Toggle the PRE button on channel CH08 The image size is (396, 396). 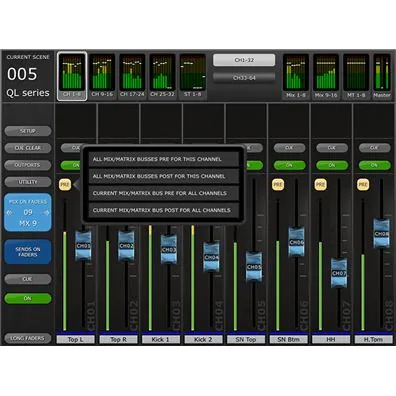click(363, 185)
